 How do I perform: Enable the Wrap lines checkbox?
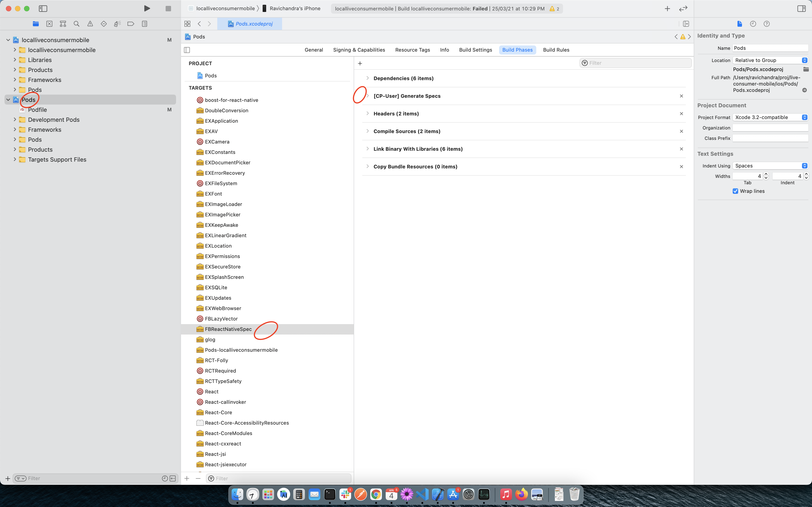point(735,191)
